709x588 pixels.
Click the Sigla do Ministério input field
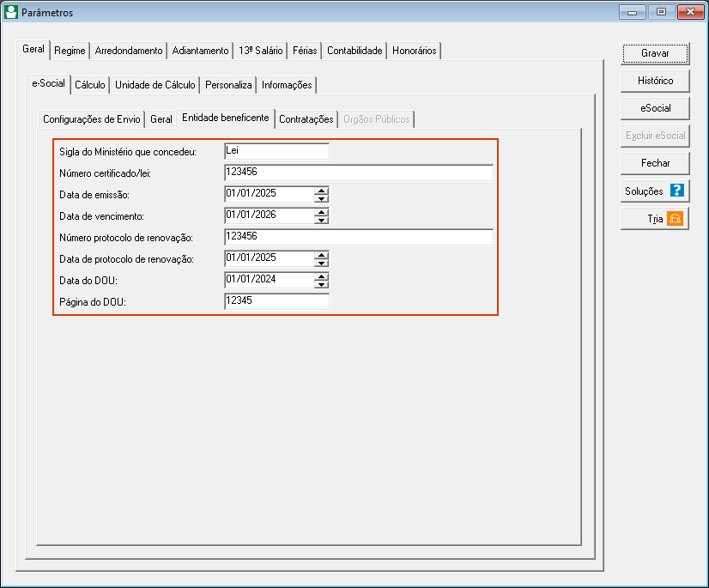coord(276,152)
